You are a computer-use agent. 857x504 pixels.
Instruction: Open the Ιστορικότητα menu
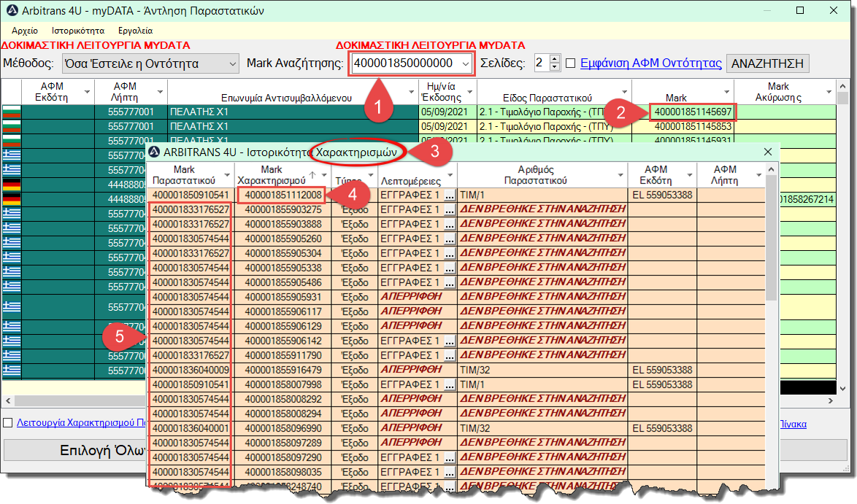coord(78,31)
